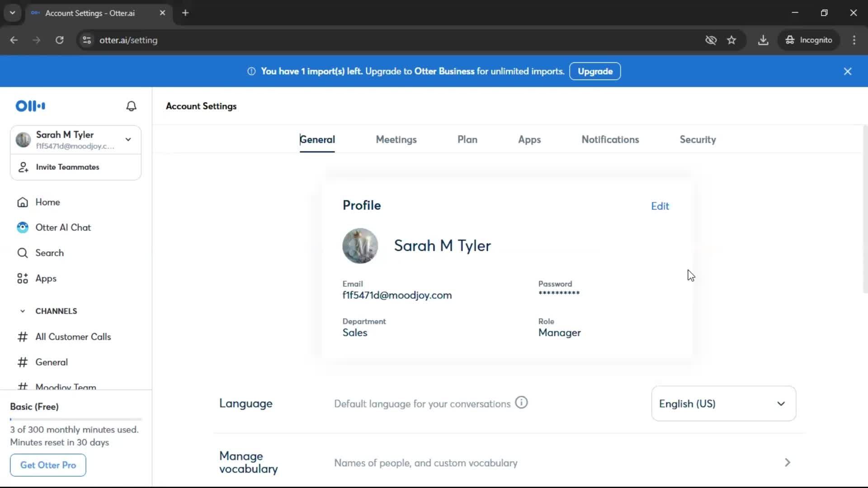Switch to the General tab
Image resolution: width=868 pixels, height=488 pixels.
pyautogui.click(x=317, y=140)
